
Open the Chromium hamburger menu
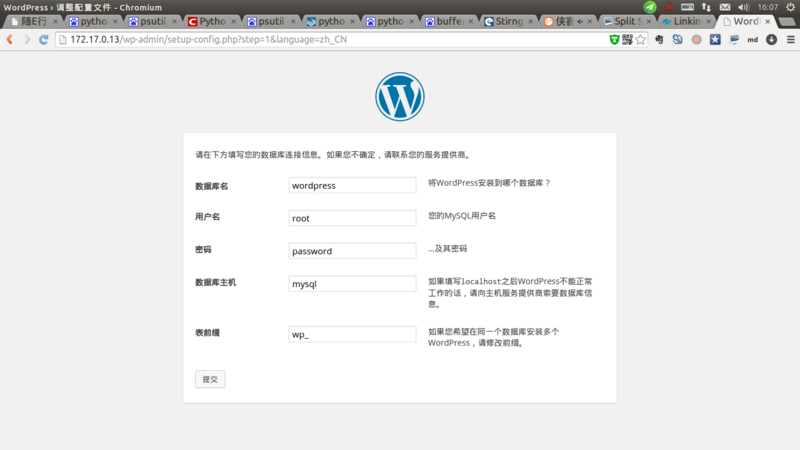(791, 39)
